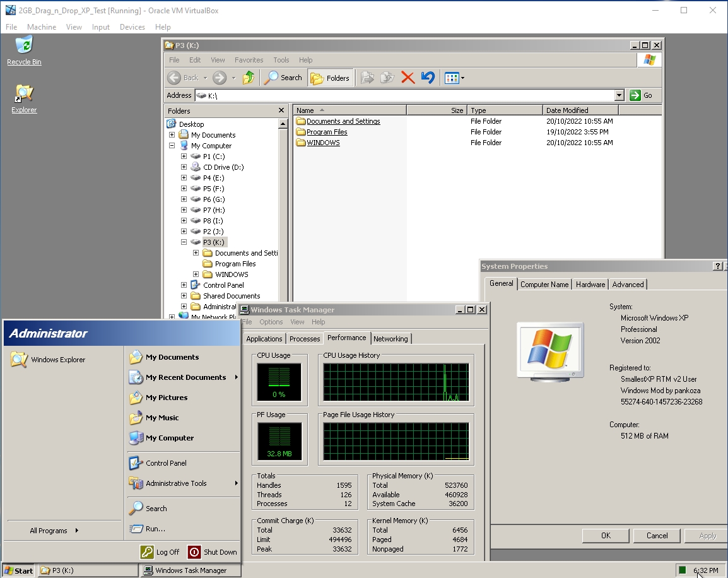
Task: Open the address bar dropdown arrow
Action: pos(619,95)
